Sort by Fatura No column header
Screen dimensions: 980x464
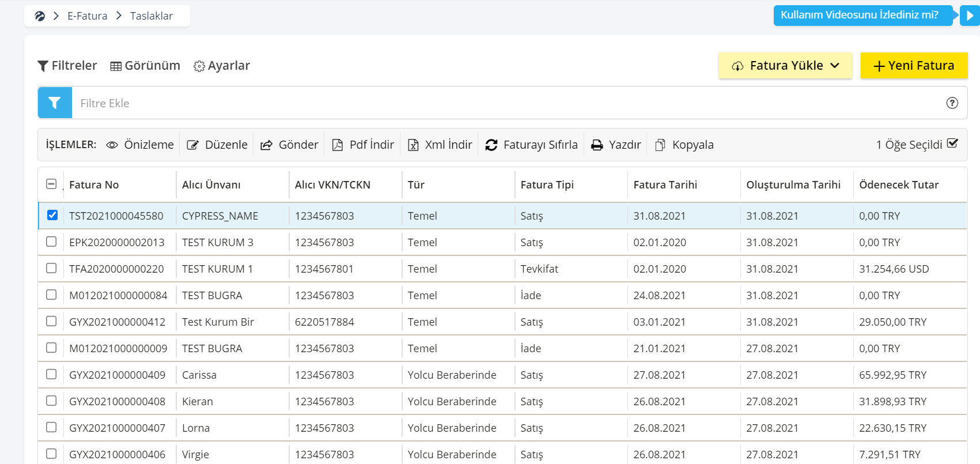click(94, 185)
